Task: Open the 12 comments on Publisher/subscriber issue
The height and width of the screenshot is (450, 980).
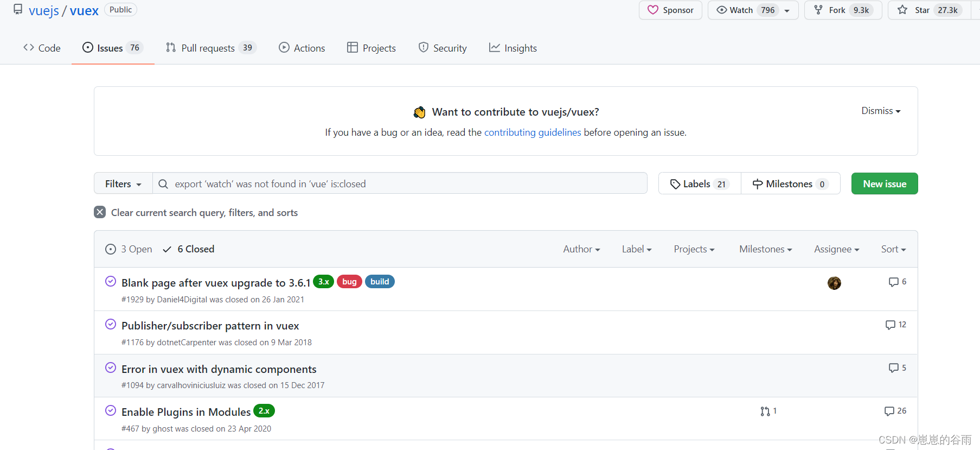Action: (896, 325)
